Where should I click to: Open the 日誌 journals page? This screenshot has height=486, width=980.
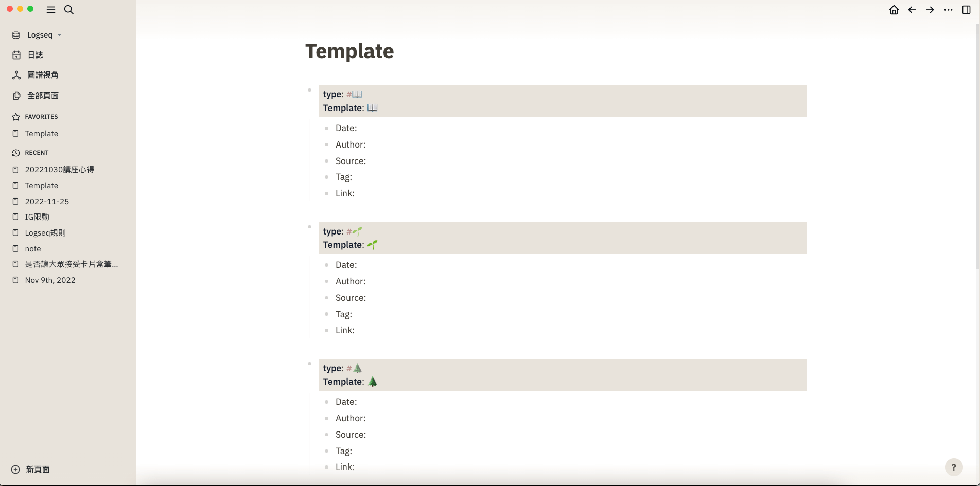35,55
